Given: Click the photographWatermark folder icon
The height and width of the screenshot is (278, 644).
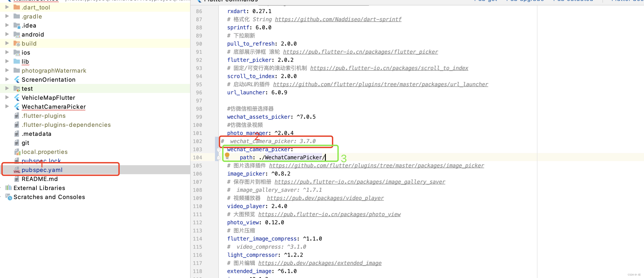Looking at the screenshot, I should click(16, 70).
